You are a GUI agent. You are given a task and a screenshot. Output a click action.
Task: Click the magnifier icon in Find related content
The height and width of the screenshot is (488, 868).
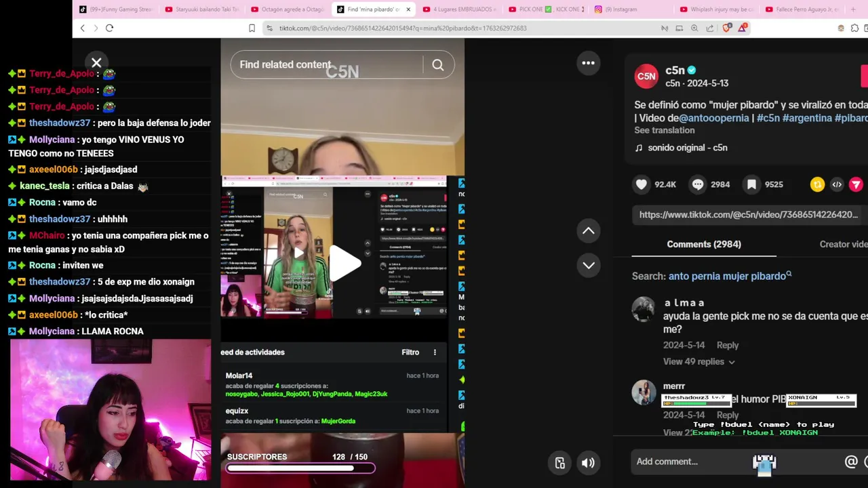pos(438,65)
